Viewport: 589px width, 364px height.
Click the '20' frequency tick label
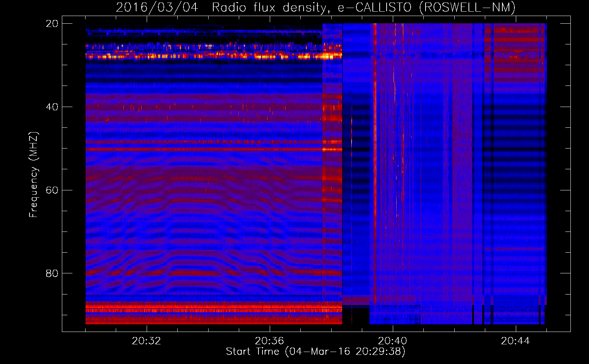click(52, 24)
